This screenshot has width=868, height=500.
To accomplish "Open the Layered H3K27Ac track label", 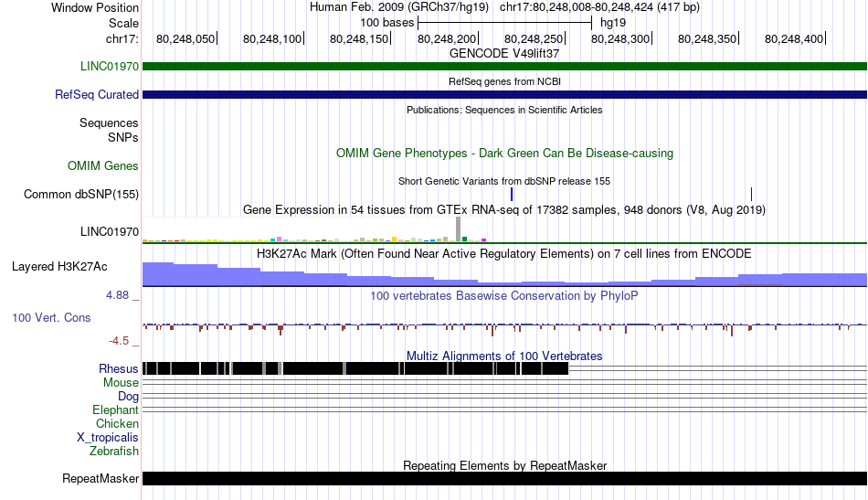I will coord(59,267).
